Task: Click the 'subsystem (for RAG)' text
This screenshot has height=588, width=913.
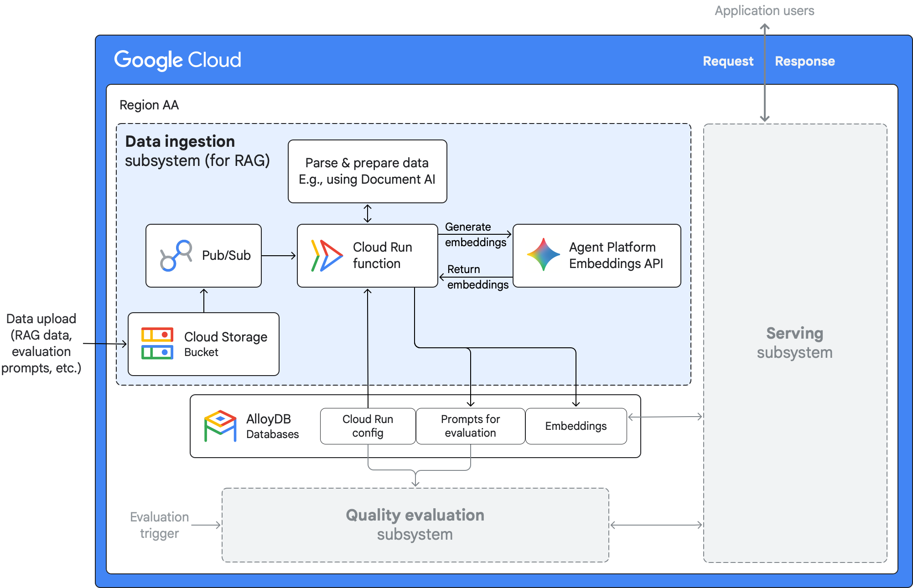Action: click(197, 160)
